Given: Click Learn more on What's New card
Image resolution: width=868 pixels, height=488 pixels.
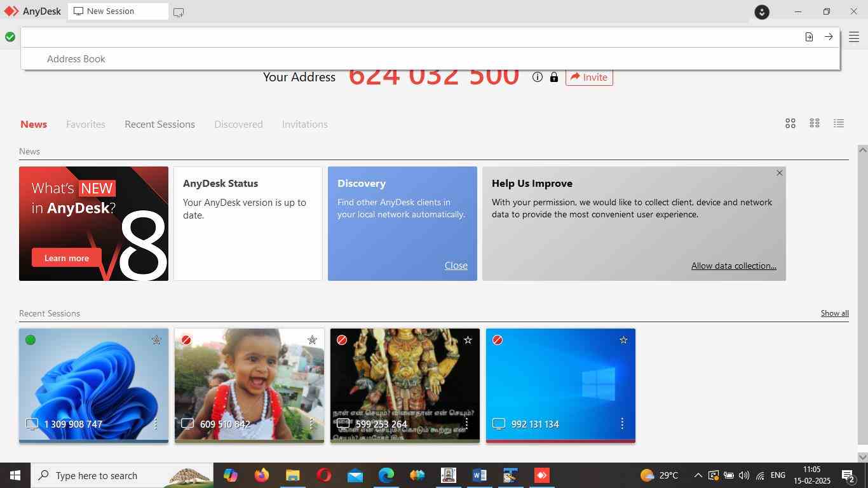Looking at the screenshot, I should pos(67,258).
